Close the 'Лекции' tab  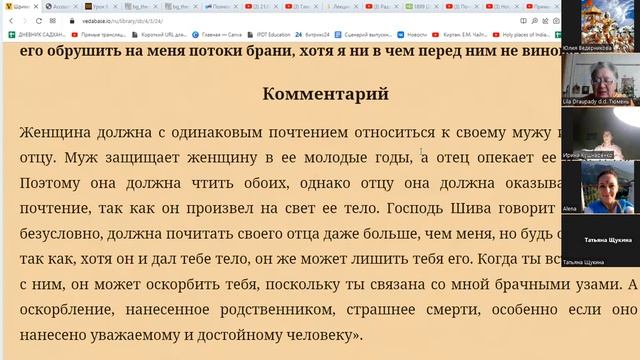click(x=356, y=7)
